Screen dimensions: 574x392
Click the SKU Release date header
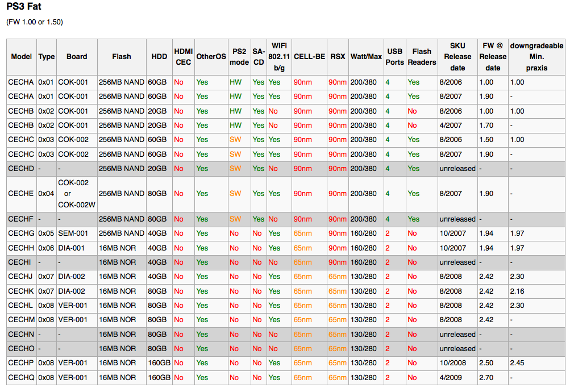point(457,57)
